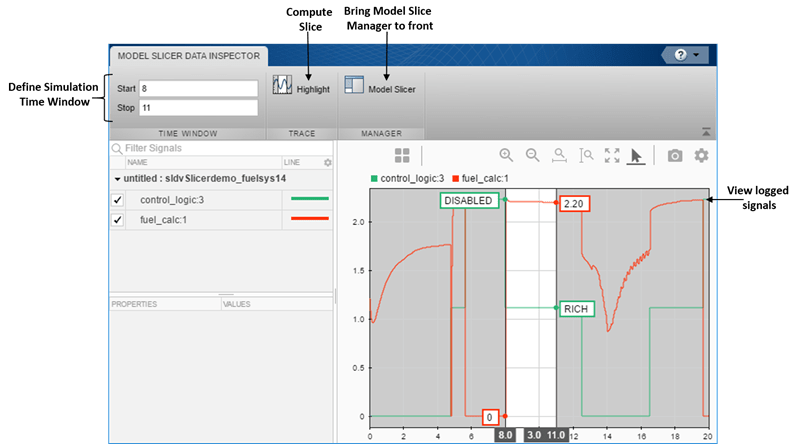Click the NAME column header
Screen dimensions: 800x444
coord(204,162)
